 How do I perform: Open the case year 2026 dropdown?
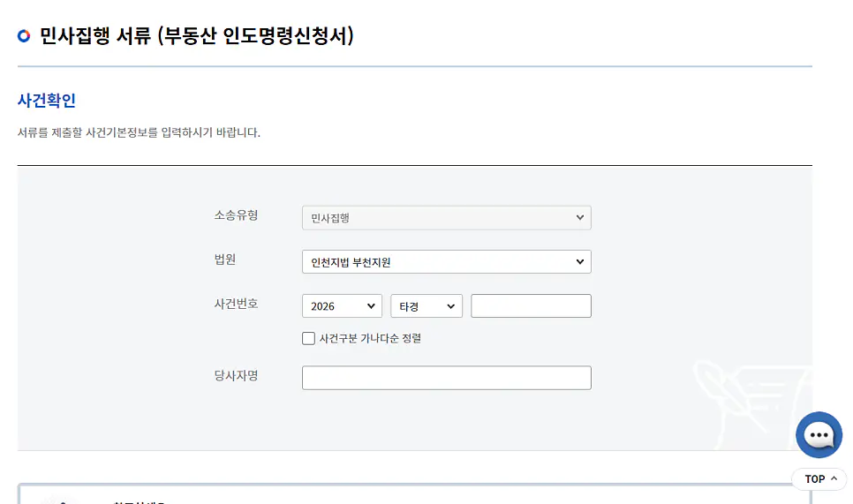pyautogui.click(x=343, y=306)
